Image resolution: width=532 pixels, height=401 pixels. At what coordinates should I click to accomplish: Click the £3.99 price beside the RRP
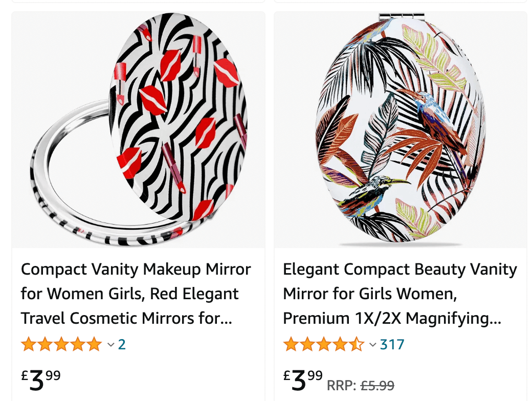click(x=303, y=380)
